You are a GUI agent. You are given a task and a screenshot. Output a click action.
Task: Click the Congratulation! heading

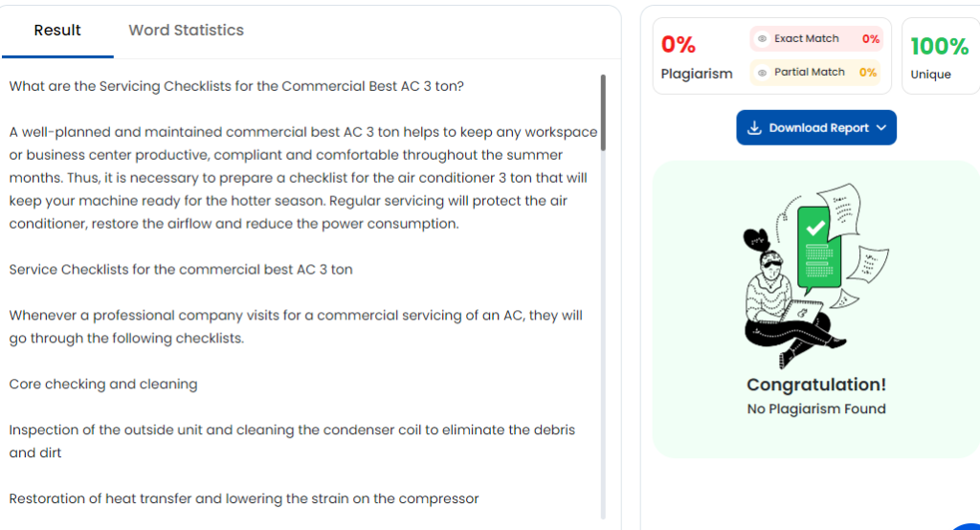click(x=816, y=385)
